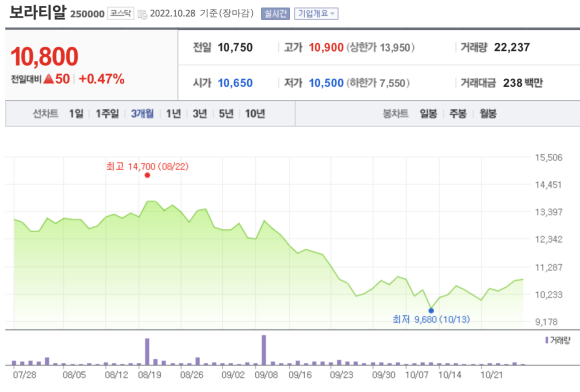This screenshot has height=392, width=580.
Task: Select the 3년 line chart tab
Action: point(200,114)
